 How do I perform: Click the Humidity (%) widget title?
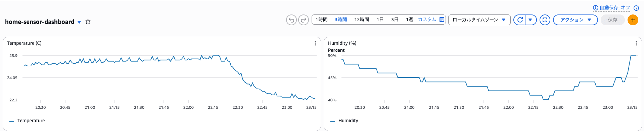(342, 43)
